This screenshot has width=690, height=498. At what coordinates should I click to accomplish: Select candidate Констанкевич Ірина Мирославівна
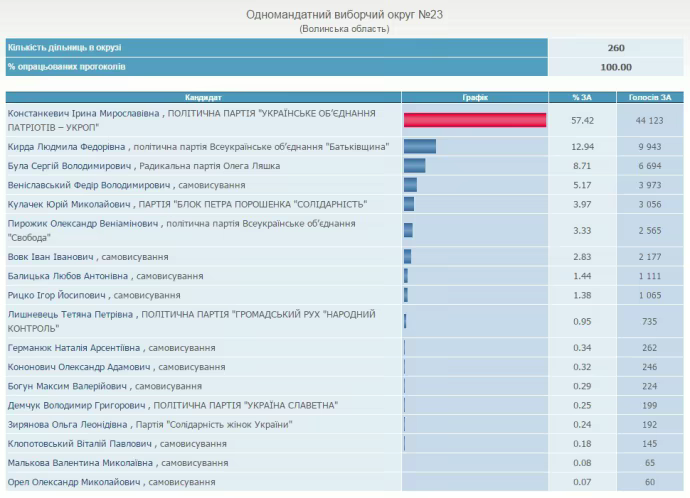click(84, 115)
